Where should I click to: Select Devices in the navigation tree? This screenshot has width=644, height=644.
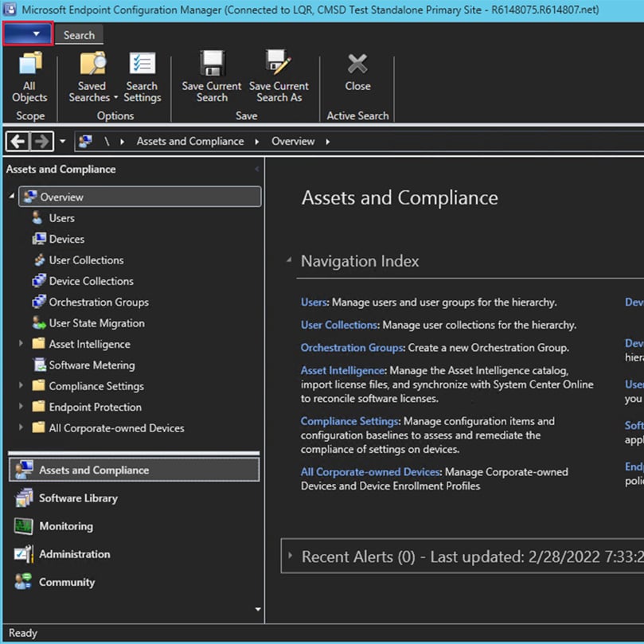(68, 239)
